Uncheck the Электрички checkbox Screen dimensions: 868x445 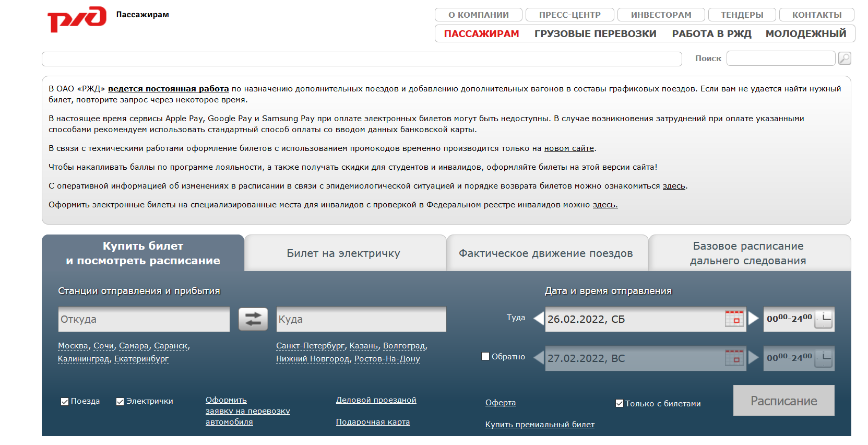pyautogui.click(x=120, y=402)
